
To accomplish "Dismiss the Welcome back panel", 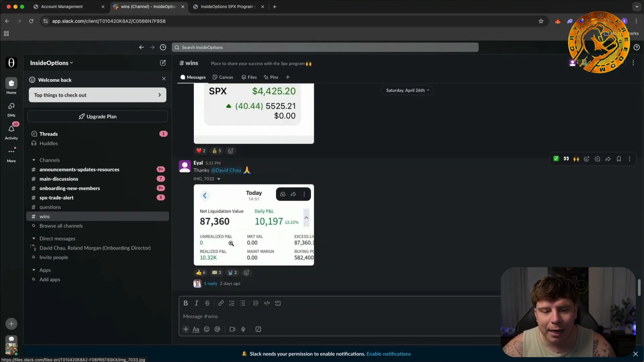I will (x=164, y=78).
